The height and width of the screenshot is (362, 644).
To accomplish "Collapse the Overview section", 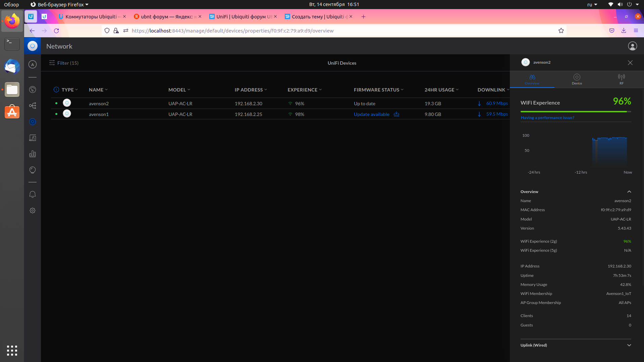I will 629,192.
